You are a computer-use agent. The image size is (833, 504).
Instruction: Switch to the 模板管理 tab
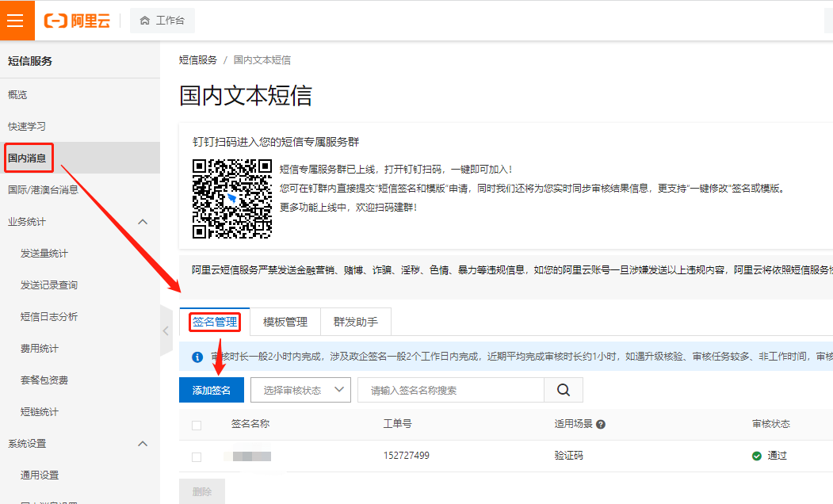pyautogui.click(x=285, y=323)
